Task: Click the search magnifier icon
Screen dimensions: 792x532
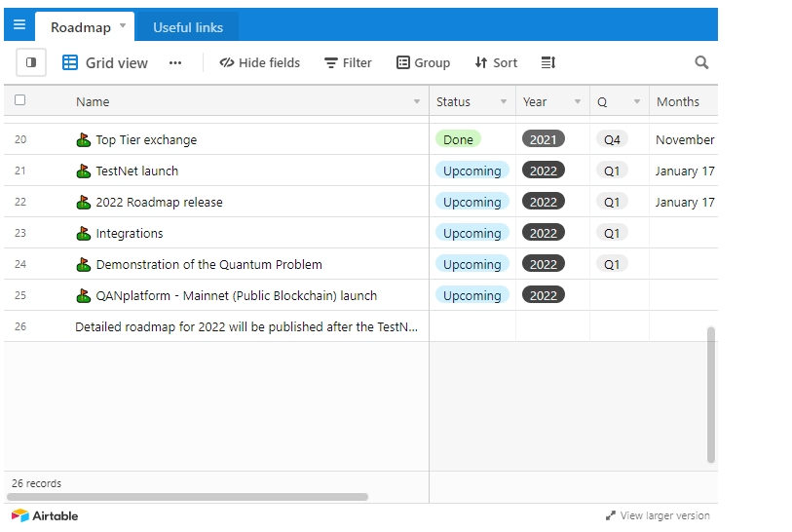Action: click(701, 62)
